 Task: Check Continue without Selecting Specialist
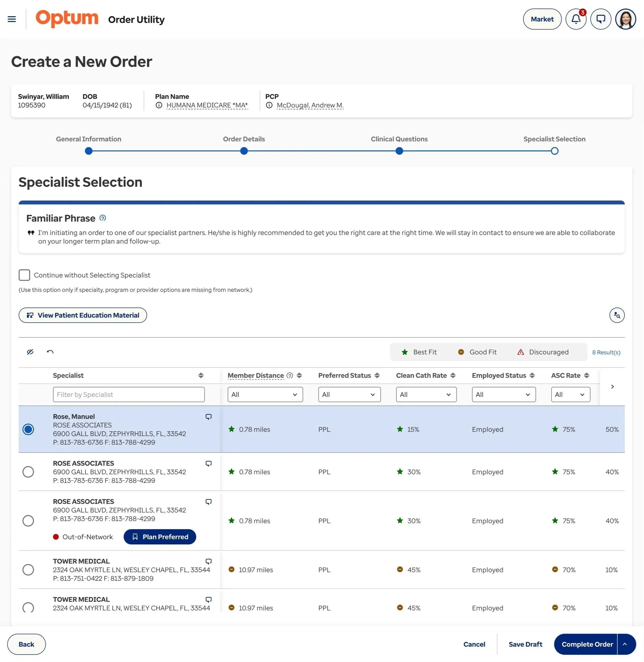[x=24, y=275]
